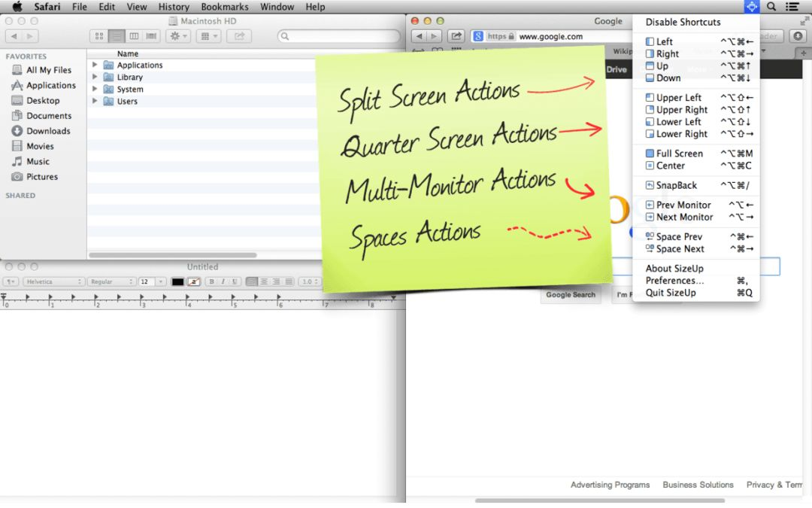
Task: Open Preferences… in SizeUp menu
Action: 696,281
